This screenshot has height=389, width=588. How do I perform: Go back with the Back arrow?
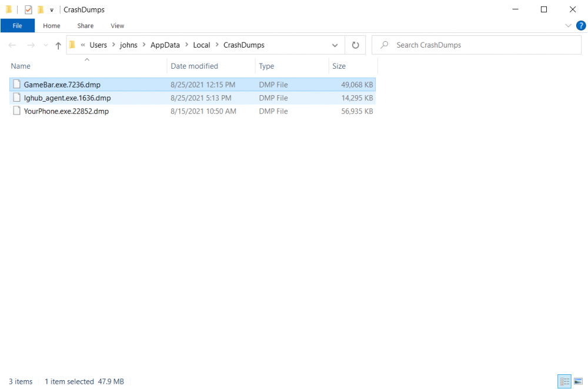pyautogui.click(x=12, y=45)
